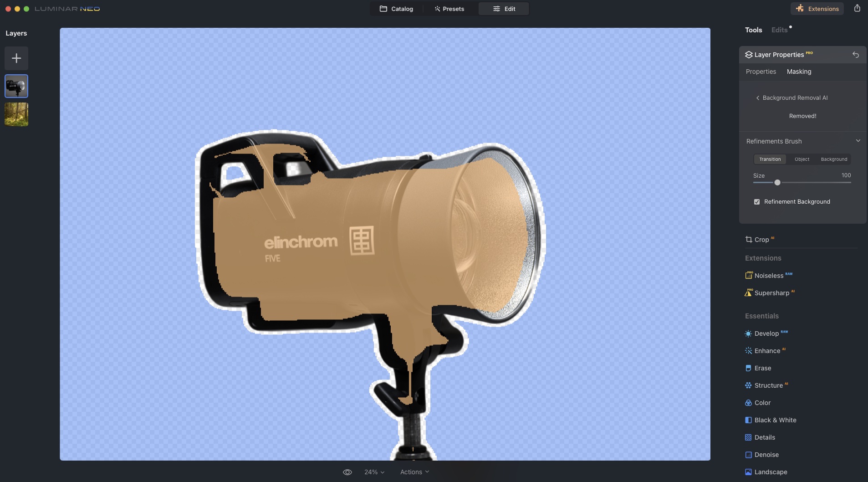This screenshot has height=482, width=868.
Task: Open the Presets tab
Action: (x=449, y=9)
